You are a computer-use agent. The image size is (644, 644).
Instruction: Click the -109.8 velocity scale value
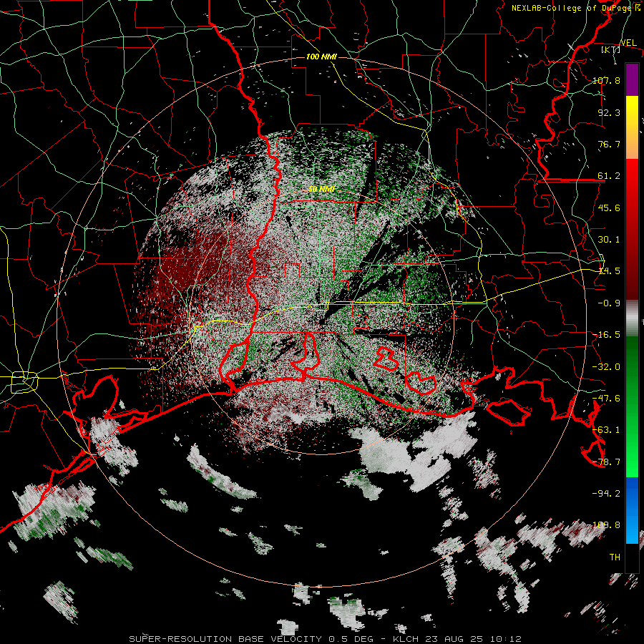[604, 525]
